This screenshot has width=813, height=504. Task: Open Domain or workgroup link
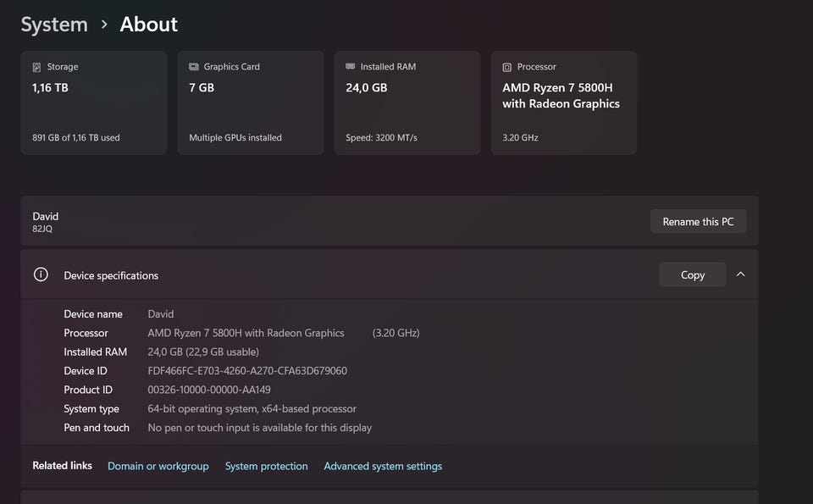[x=158, y=466]
